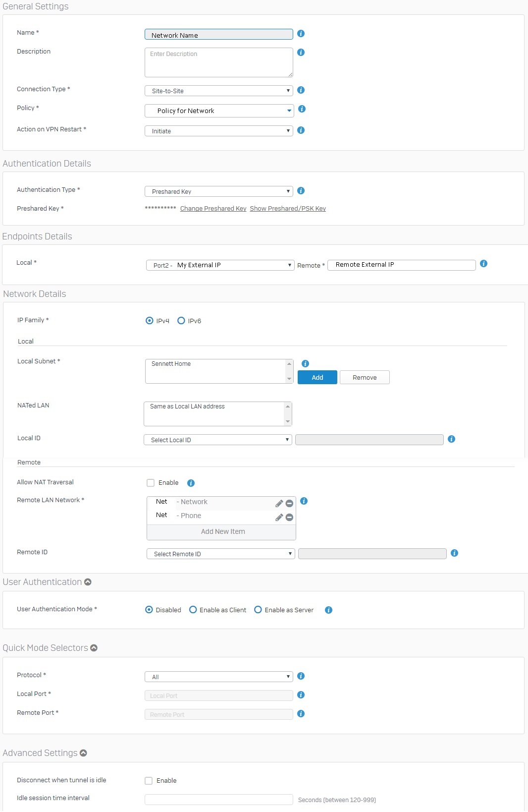
Task: Select the IPv6 radio button
Action: 181,321
